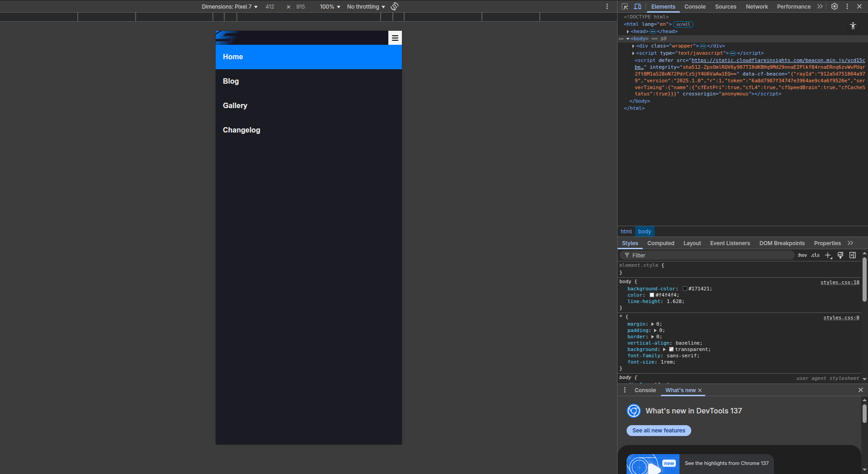Toggle the .cls classes panel

click(815, 255)
